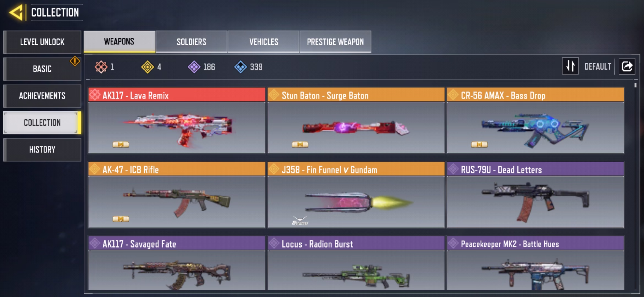Select the AK117 Lava Remix weapon card
Image resolution: width=644 pixels, height=297 pixels.
(x=177, y=120)
